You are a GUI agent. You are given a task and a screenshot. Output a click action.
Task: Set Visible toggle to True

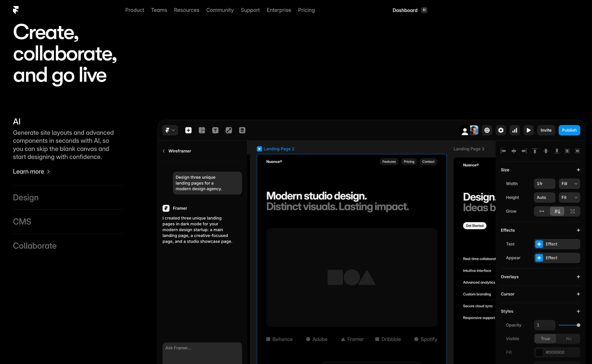tap(545, 339)
